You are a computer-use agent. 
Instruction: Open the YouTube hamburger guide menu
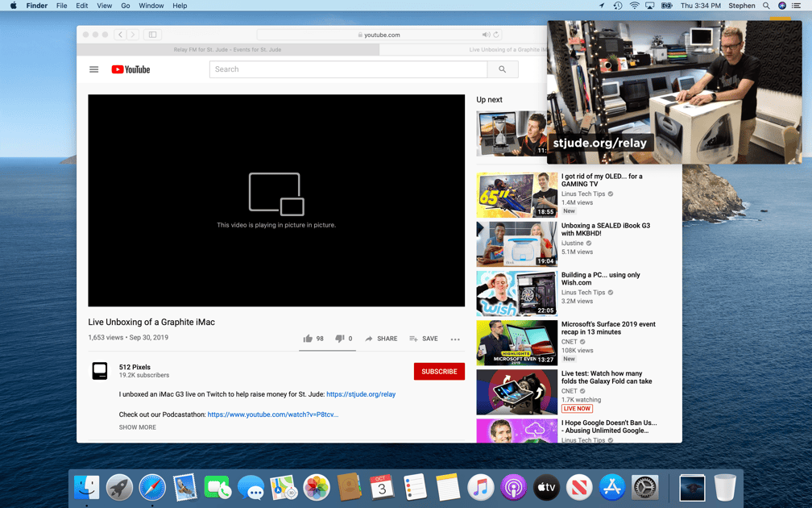click(x=93, y=69)
